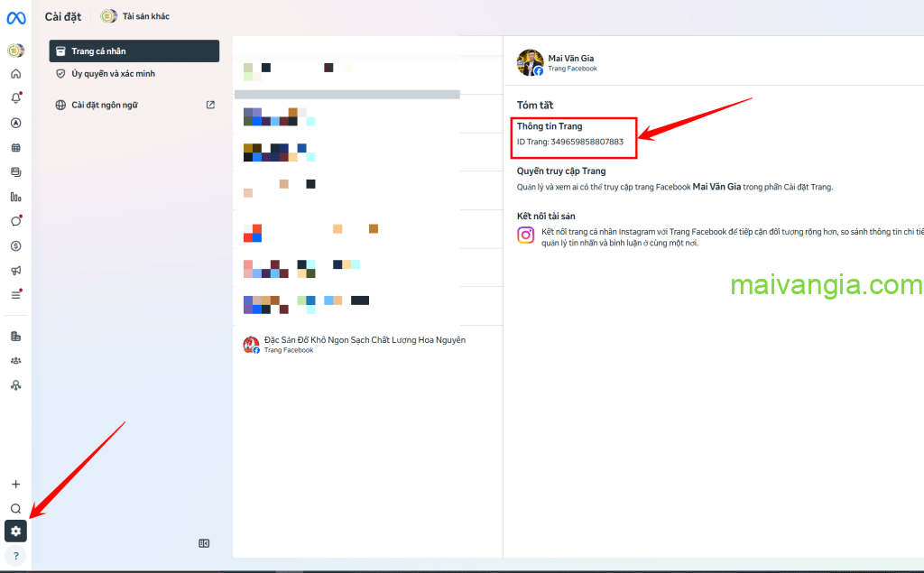Open the Home icon in sidebar
Viewport: 924px width, 573px height.
tap(15, 74)
